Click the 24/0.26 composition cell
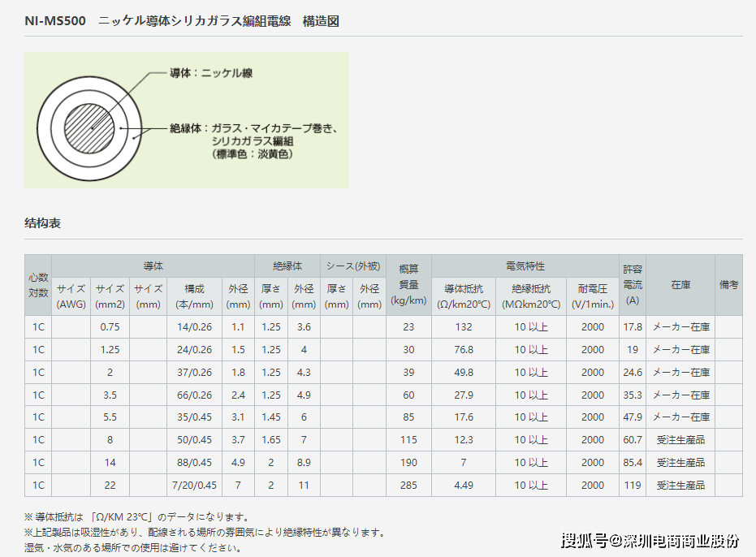The image size is (756, 557). (x=194, y=350)
